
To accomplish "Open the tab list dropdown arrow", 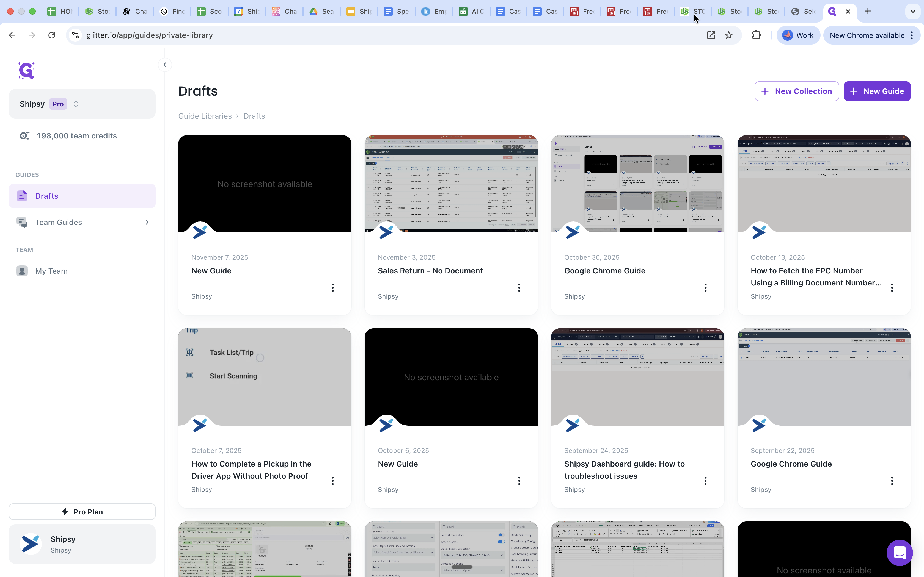I will pyautogui.click(x=912, y=12).
